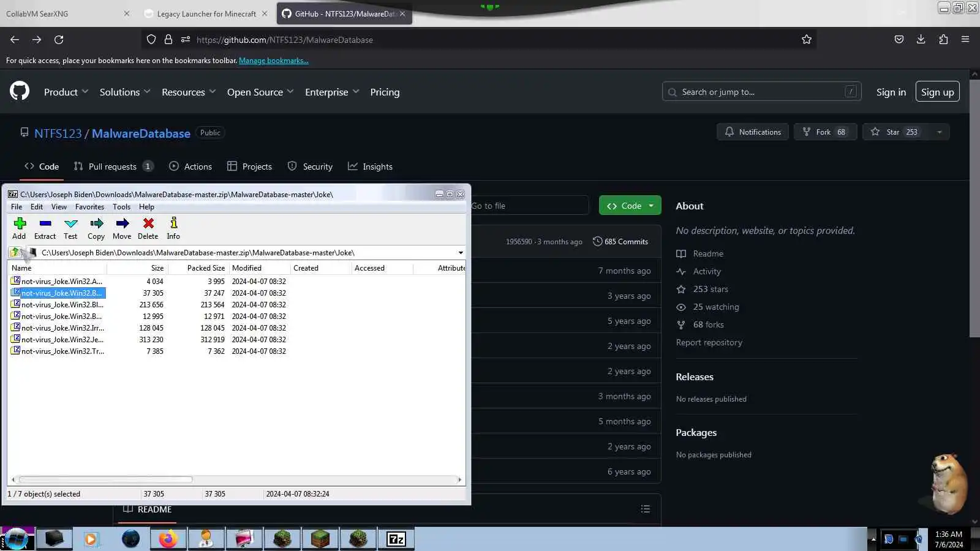Go back to the previous browser page
The height and width of the screenshot is (551, 980).
[x=15, y=40]
